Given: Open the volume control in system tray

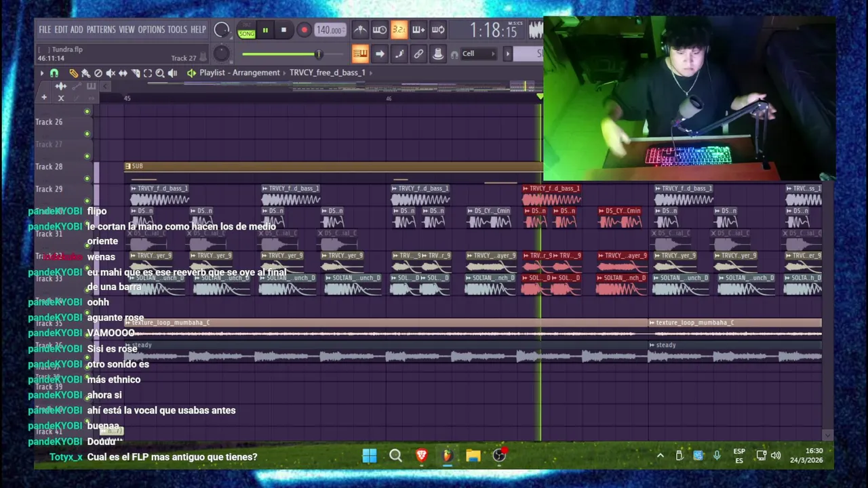Looking at the screenshot, I should pyautogui.click(x=776, y=455).
